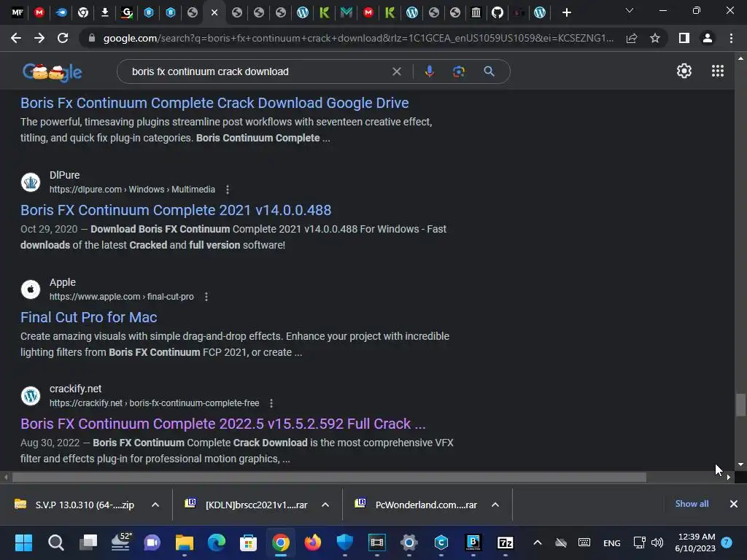Open Boris FX Continuum Complete 2022.5 Full Crack result
The height and width of the screenshot is (560, 747).
tap(223, 424)
